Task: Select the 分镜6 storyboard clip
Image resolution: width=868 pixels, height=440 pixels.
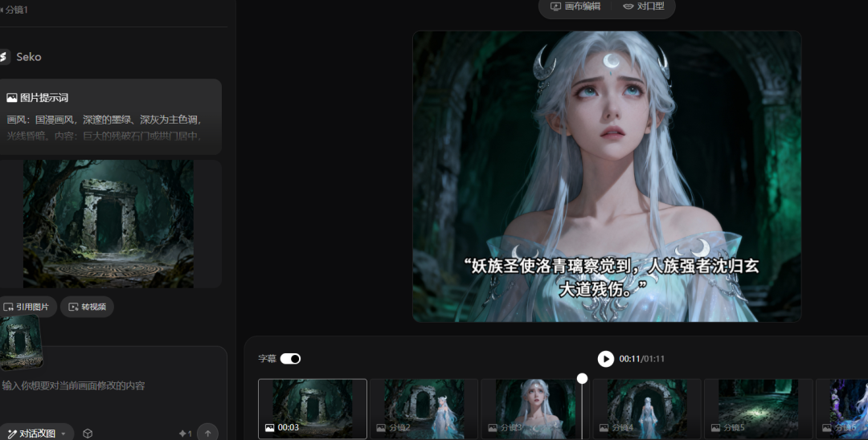Action: (x=842, y=409)
